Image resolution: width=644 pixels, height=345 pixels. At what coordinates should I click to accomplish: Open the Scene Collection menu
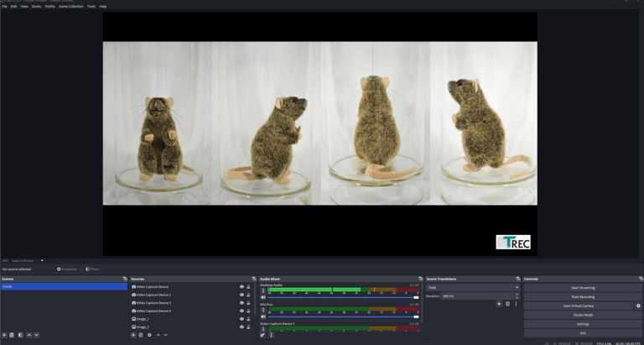pyautogui.click(x=71, y=7)
